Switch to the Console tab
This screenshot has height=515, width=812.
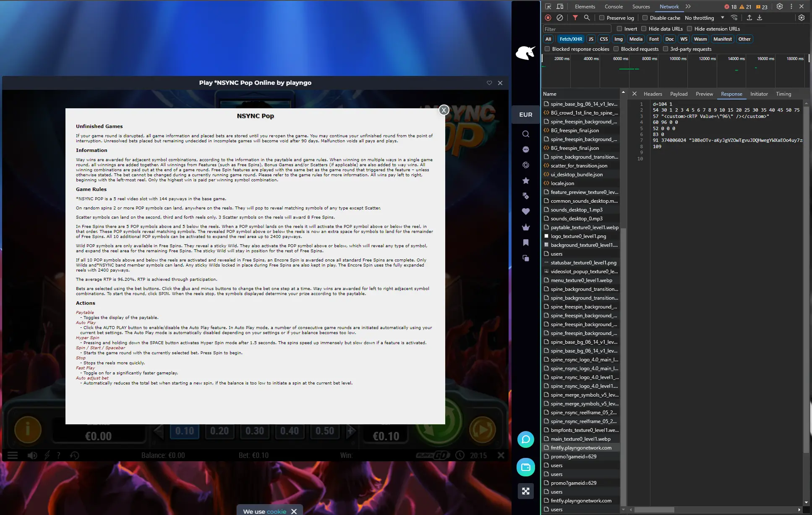[614, 6]
